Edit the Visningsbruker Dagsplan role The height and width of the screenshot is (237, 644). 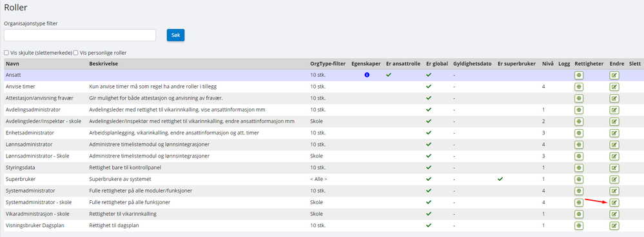(614, 225)
